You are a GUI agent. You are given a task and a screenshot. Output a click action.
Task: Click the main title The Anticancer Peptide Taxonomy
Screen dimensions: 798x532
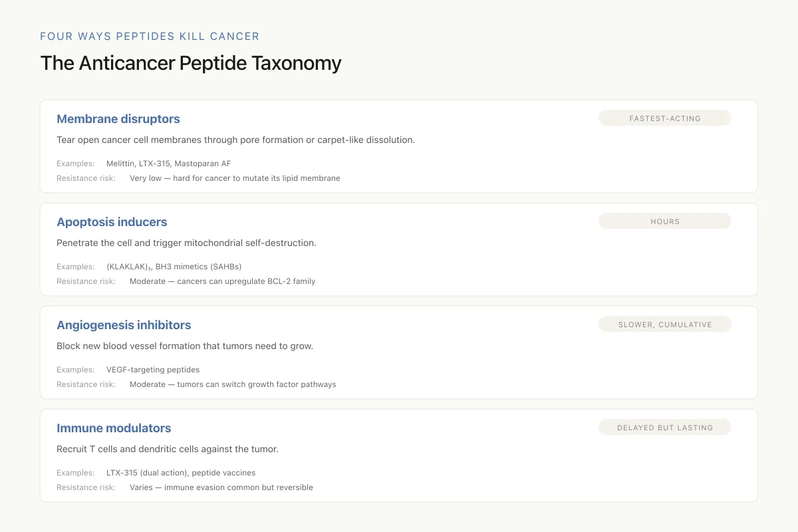(x=191, y=63)
